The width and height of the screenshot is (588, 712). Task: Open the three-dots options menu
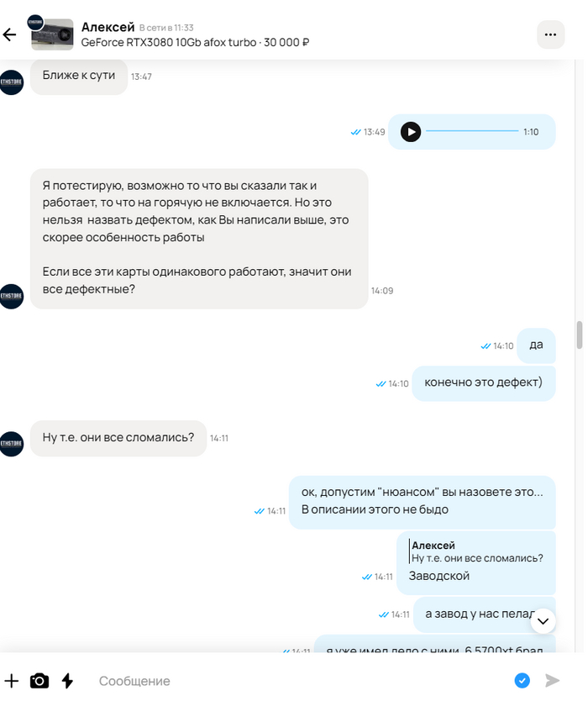point(550,34)
